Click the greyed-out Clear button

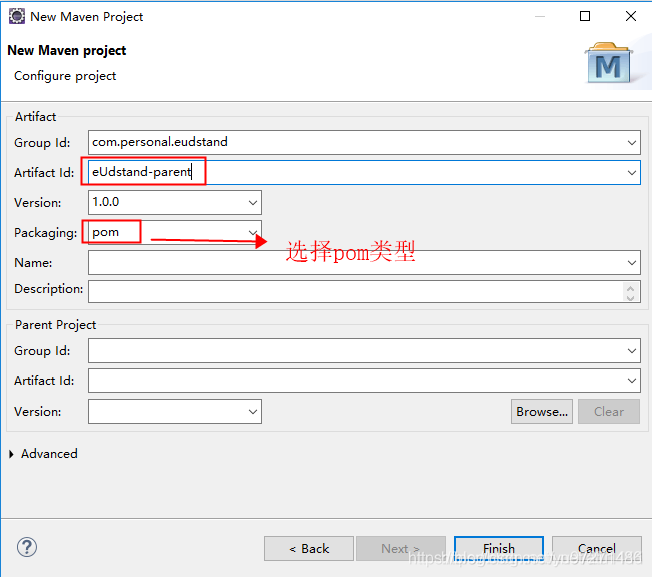click(609, 412)
